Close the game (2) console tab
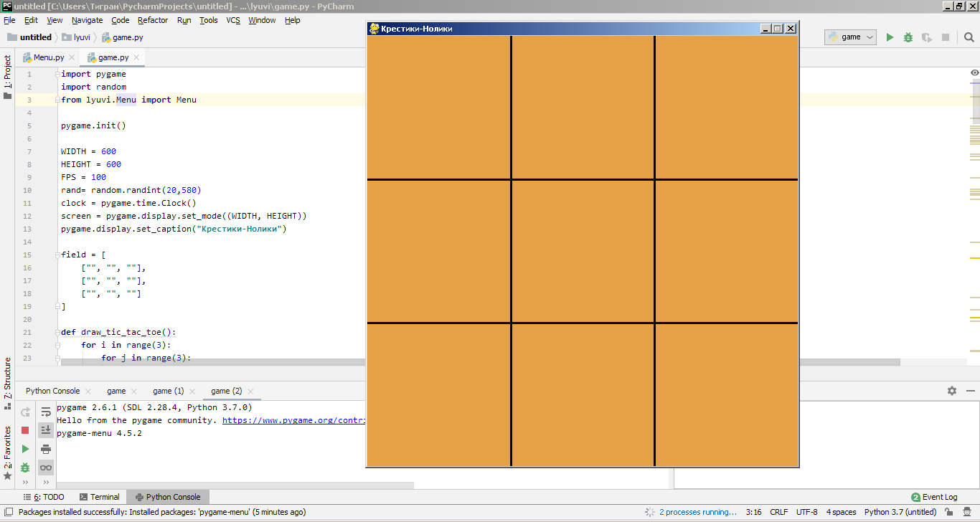Viewport: 980px width, 522px height. coord(250,391)
